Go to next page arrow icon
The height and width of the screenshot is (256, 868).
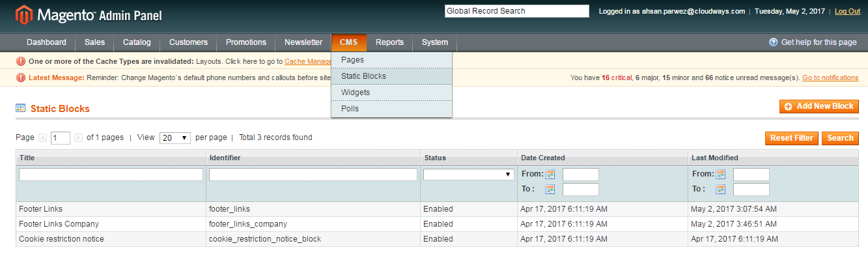coord(78,138)
